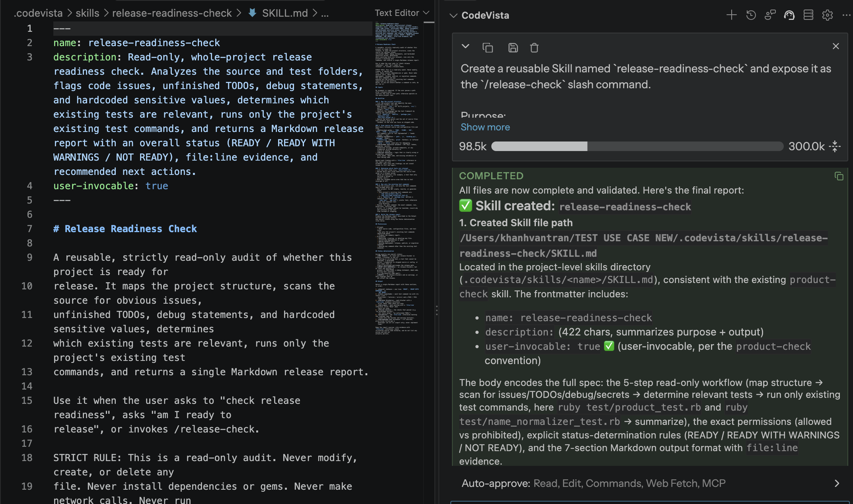853x504 pixels.
Task: Open the CodeVista more actions ellipsis
Action: coord(846,15)
